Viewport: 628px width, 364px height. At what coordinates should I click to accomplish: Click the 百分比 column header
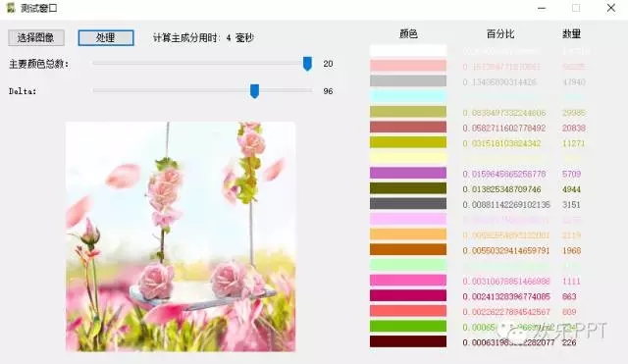[499, 34]
